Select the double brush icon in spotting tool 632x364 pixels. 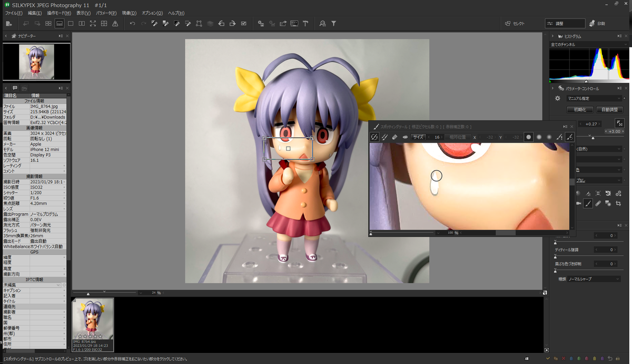pyautogui.click(x=384, y=137)
